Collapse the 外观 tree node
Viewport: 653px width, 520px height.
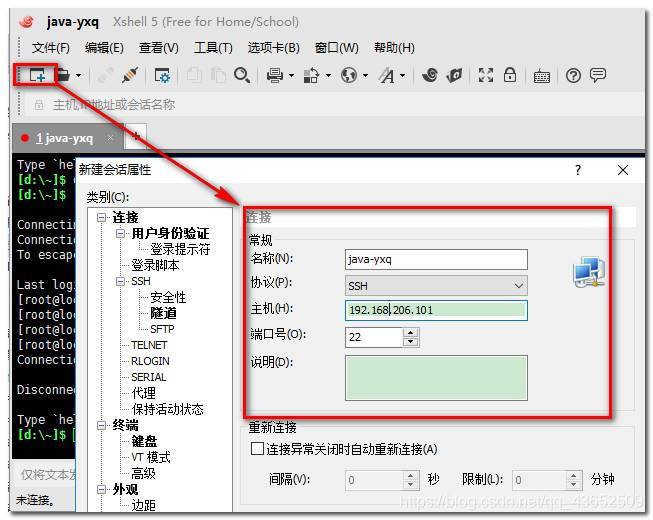(101, 489)
